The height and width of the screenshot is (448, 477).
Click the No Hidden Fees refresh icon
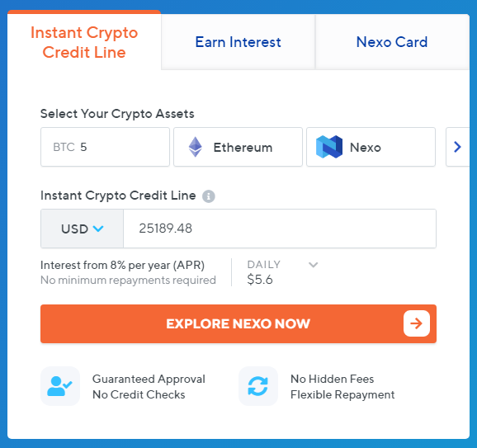(258, 386)
